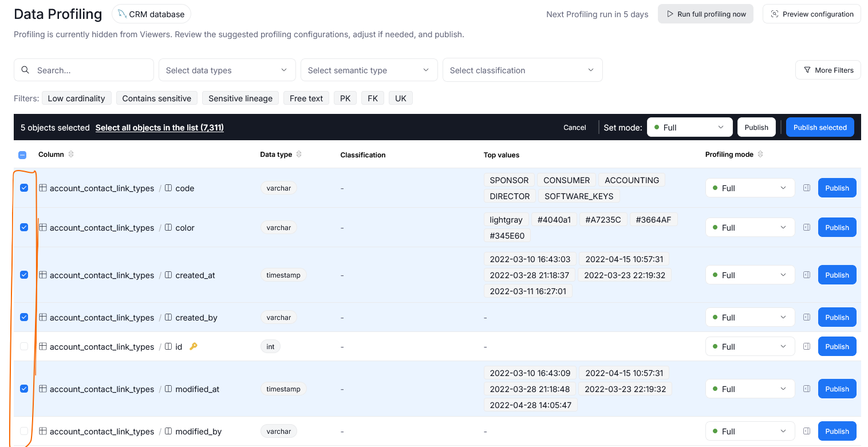This screenshot has width=868, height=447.
Task: Uncheck the 'modified_at' column checkbox
Action: 24,389
